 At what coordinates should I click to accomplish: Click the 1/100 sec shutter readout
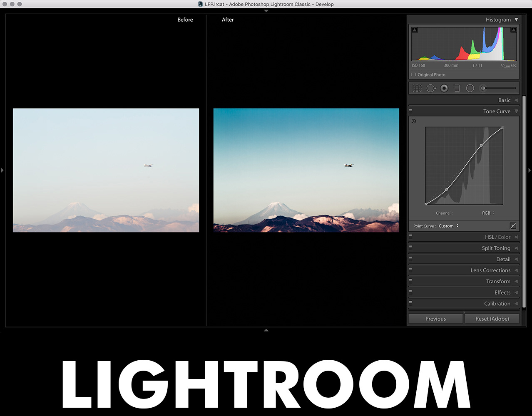coord(508,65)
